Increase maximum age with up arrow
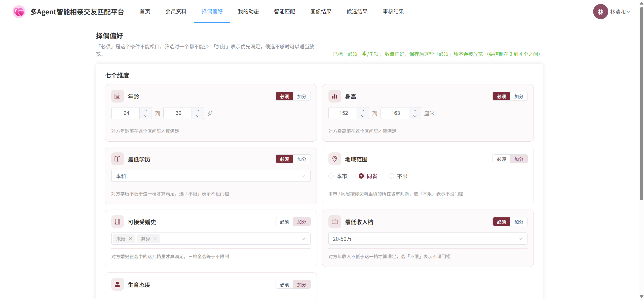Image resolution: width=644 pixels, height=299 pixels. pyautogui.click(x=198, y=110)
